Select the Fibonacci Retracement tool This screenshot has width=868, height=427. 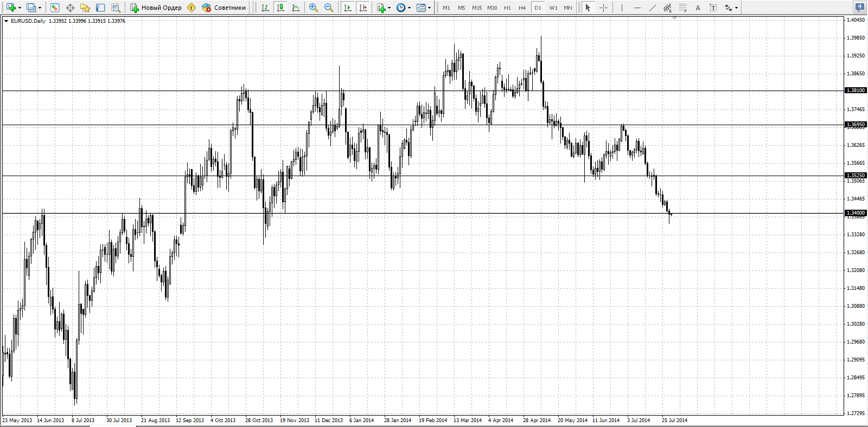click(x=682, y=8)
